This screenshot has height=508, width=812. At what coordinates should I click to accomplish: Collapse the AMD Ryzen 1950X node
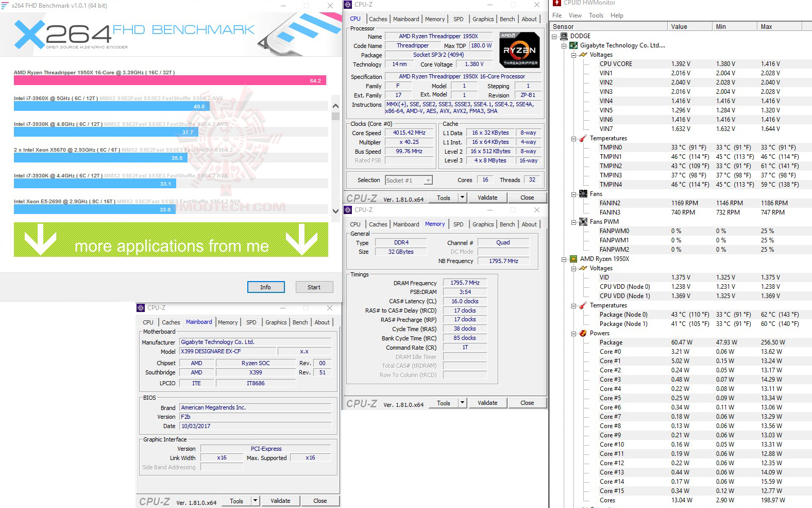[x=564, y=259]
